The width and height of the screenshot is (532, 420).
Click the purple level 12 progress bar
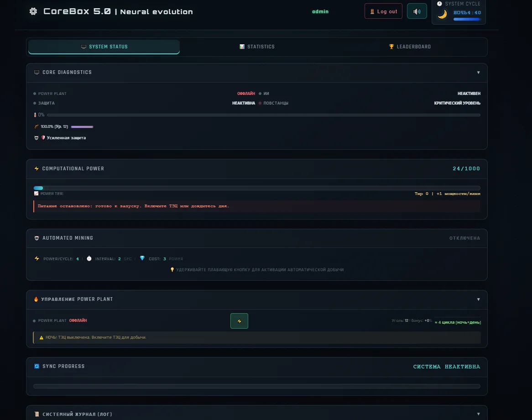(82, 126)
